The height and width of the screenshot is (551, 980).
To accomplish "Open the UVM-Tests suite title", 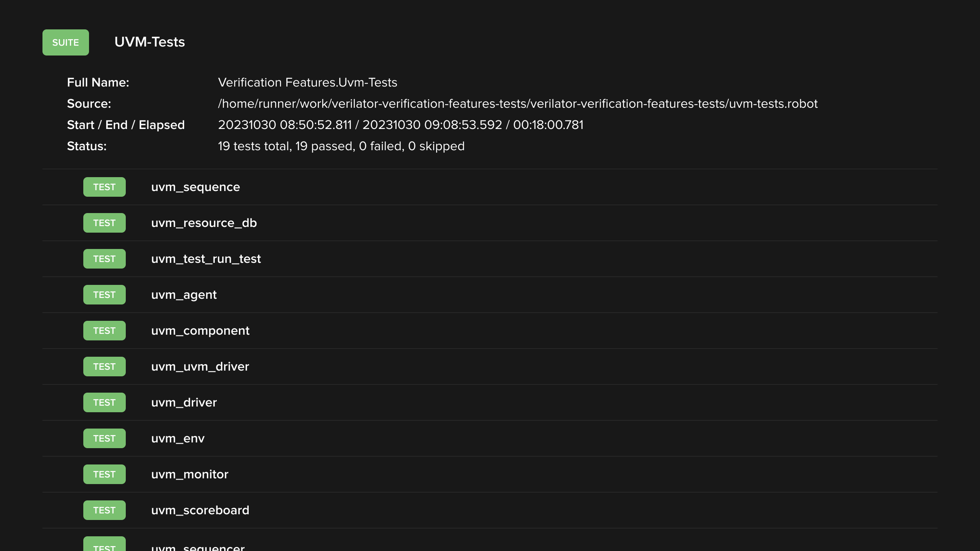I will [149, 42].
